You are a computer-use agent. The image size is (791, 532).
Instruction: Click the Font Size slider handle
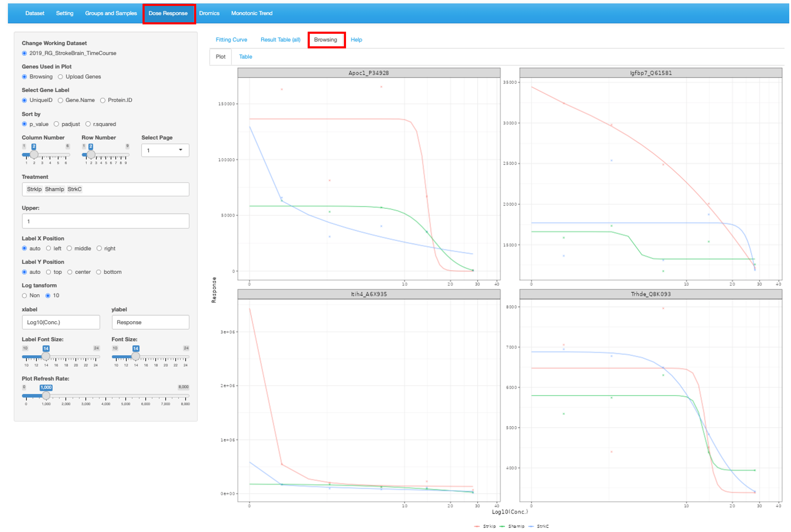click(x=136, y=356)
